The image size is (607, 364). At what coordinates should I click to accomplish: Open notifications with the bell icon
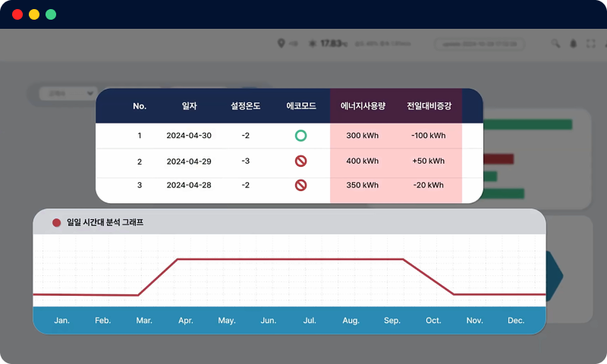coord(574,43)
